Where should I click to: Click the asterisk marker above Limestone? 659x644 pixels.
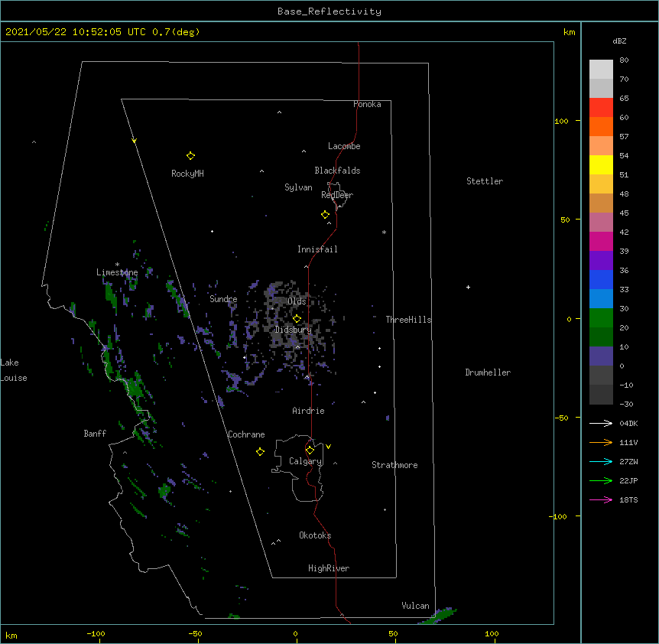click(x=117, y=265)
